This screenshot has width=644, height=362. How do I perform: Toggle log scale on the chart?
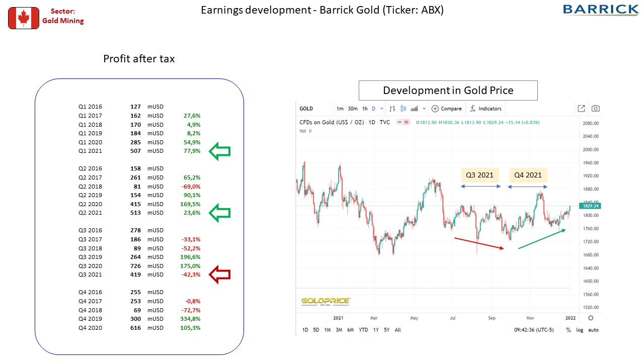click(x=580, y=330)
